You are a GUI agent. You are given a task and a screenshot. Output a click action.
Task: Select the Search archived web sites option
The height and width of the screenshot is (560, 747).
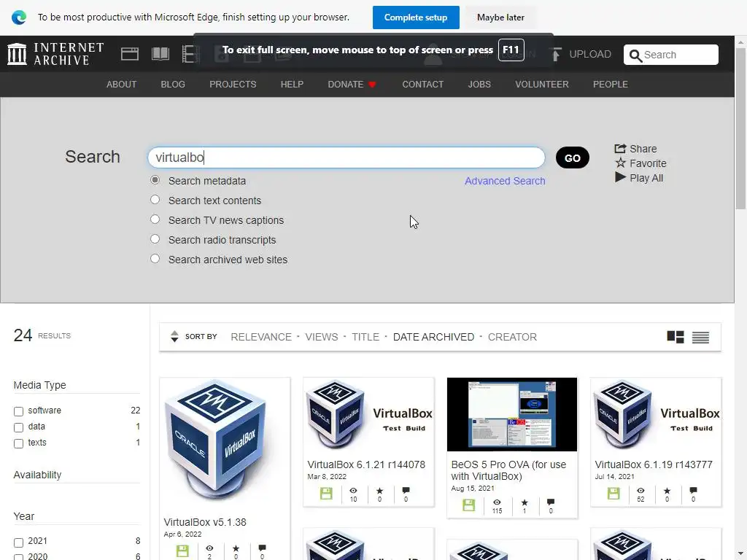coord(155,259)
